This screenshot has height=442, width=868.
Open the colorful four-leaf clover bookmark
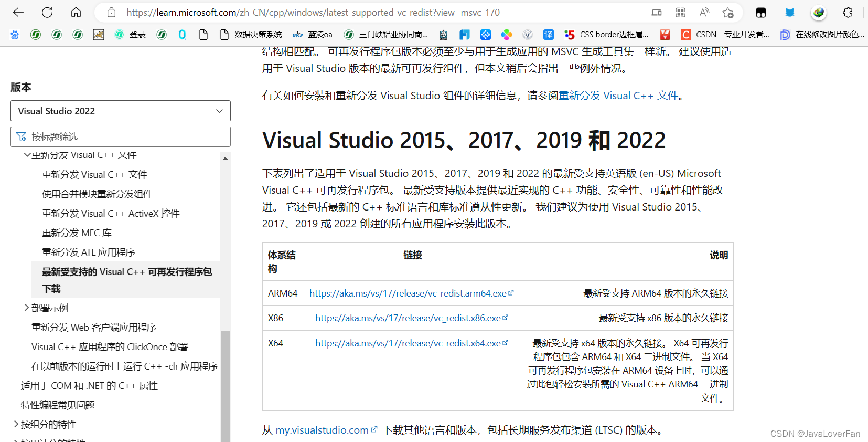pyautogui.click(x=507, y=35)
